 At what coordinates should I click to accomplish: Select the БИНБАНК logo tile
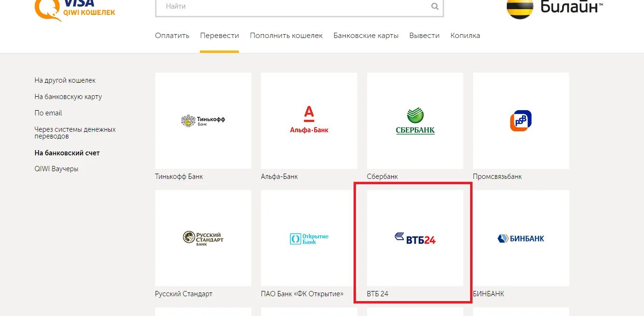521,238
